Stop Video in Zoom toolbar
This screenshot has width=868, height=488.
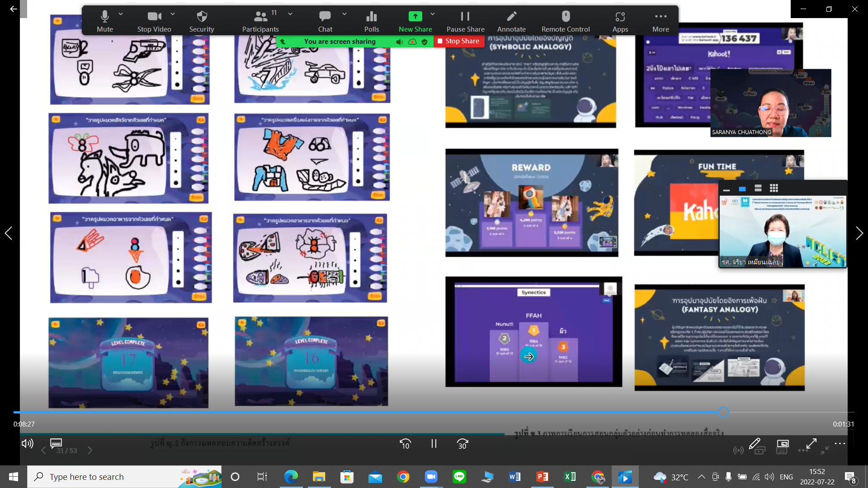tap(154, 21)
